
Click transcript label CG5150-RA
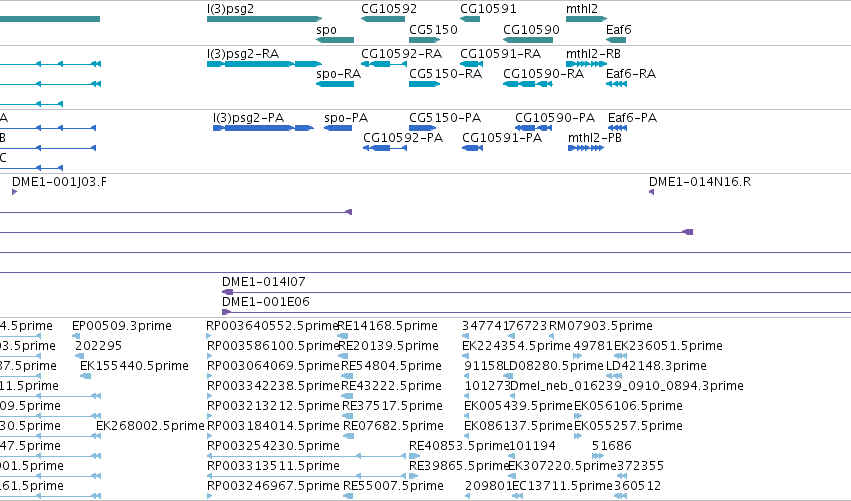pos(446,73)
